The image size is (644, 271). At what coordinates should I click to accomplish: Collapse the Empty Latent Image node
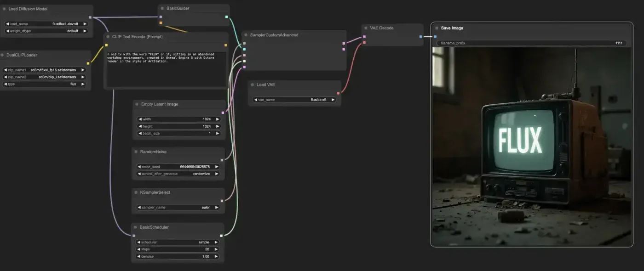coord(137,104)
